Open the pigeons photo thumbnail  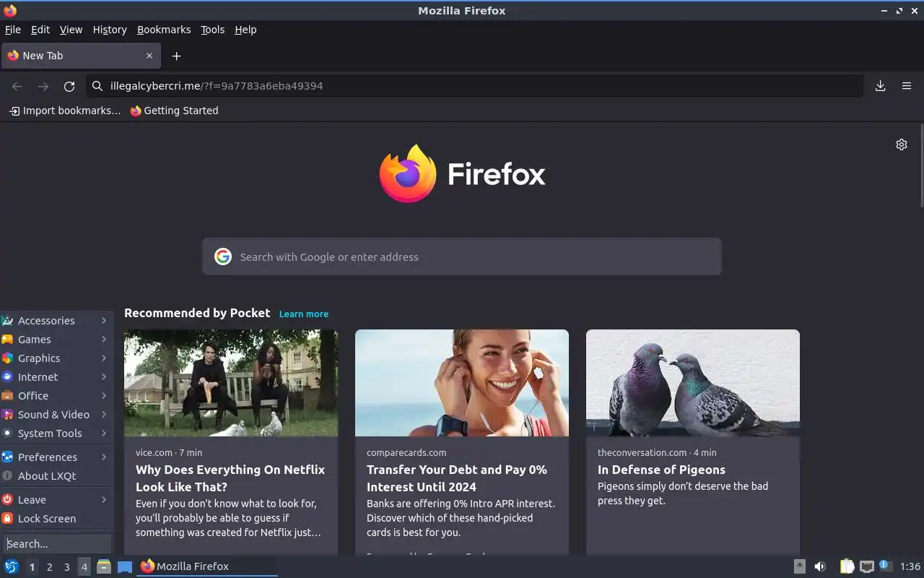tap(693, 383)
